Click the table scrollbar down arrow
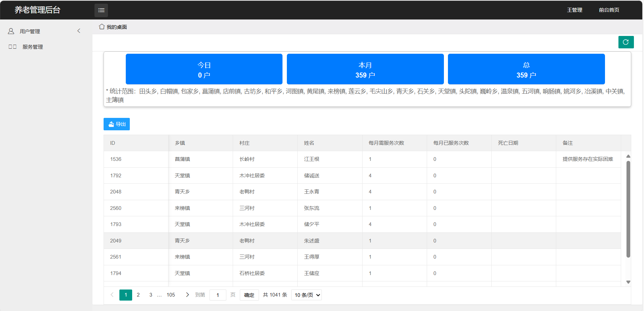Viewport: 644px width, 311px height. tap(628, 282)
